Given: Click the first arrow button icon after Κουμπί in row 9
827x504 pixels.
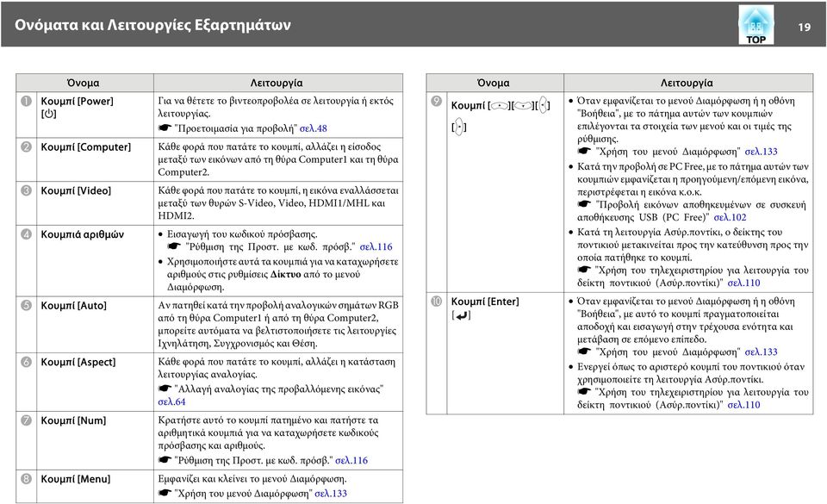Looking at the screenshot, I should [499, 105].
